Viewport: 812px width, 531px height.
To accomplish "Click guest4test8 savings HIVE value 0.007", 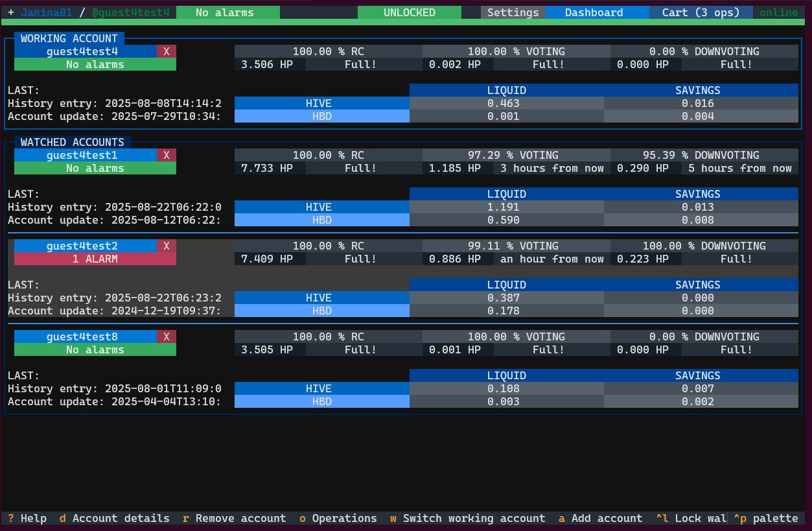I will 701,388.
